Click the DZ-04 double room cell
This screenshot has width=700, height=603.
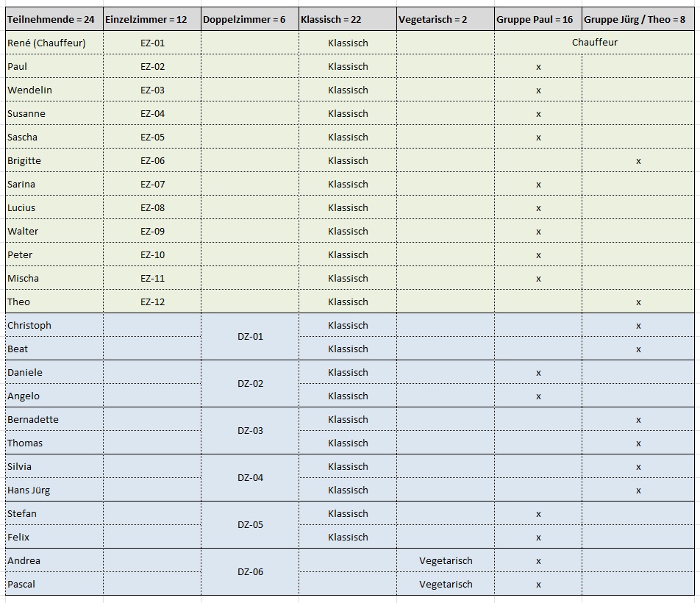pyautogui.click(x=250, y=478)
